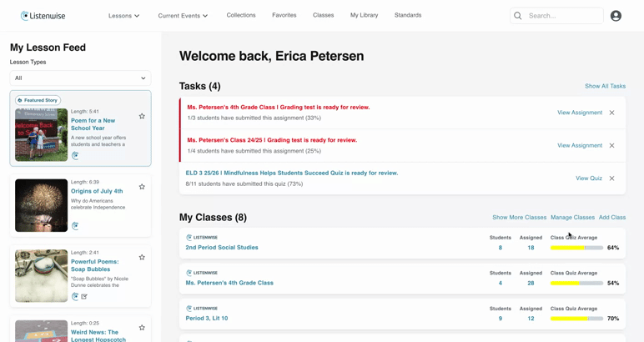Favorite Powerful Poems: Soap Bubbles lesson

pyautogui.click(x=142, y=258)
